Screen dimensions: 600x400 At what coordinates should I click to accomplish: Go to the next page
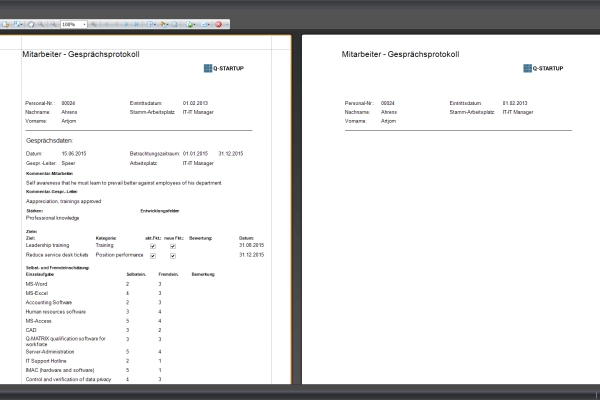(x=126, y=24)
